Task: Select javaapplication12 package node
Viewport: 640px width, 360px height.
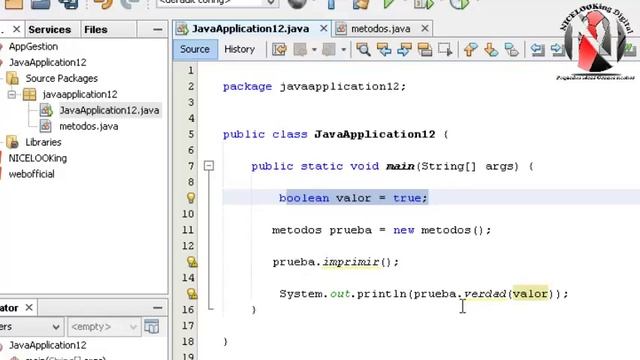Action: tap(80, 94)
